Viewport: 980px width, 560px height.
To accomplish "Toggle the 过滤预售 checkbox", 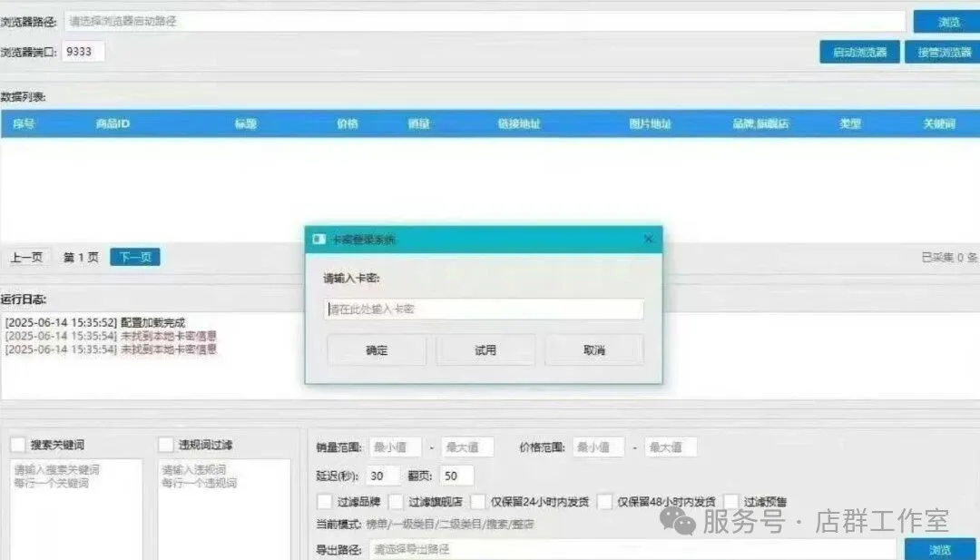I will (x=731, y=501).
